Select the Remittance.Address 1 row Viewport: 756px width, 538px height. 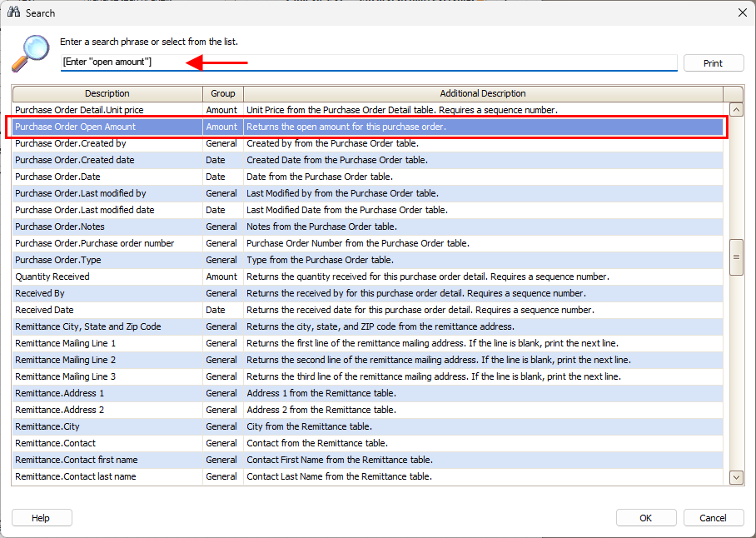[x=368, y=393]
